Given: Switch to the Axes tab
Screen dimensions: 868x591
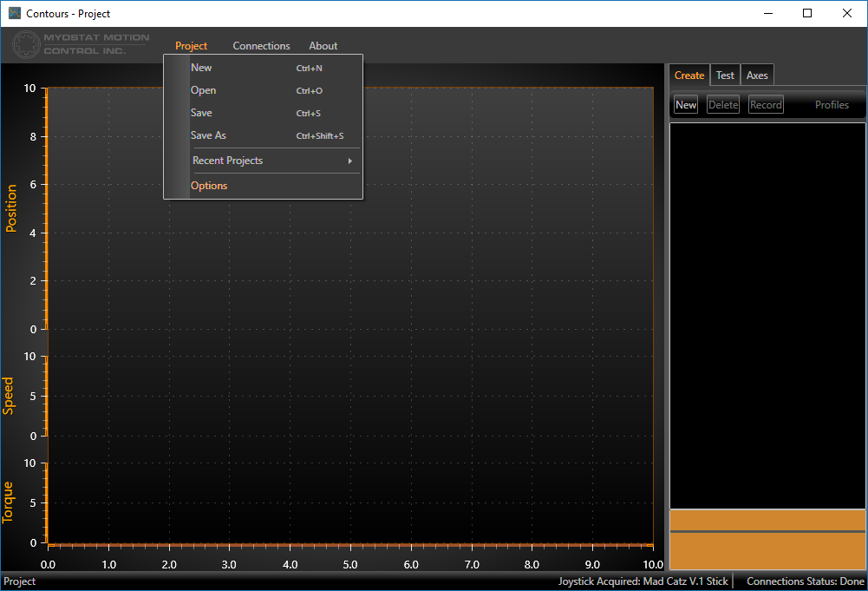Looking at the screenshot, I should (x=757, y=76).
